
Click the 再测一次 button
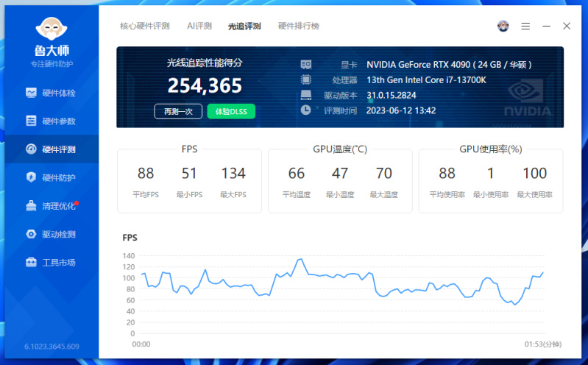pyautogui.click(x=178, y=111)
